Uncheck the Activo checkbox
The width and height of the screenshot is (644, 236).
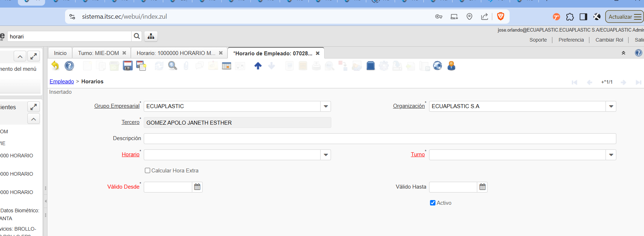point(433,203)
